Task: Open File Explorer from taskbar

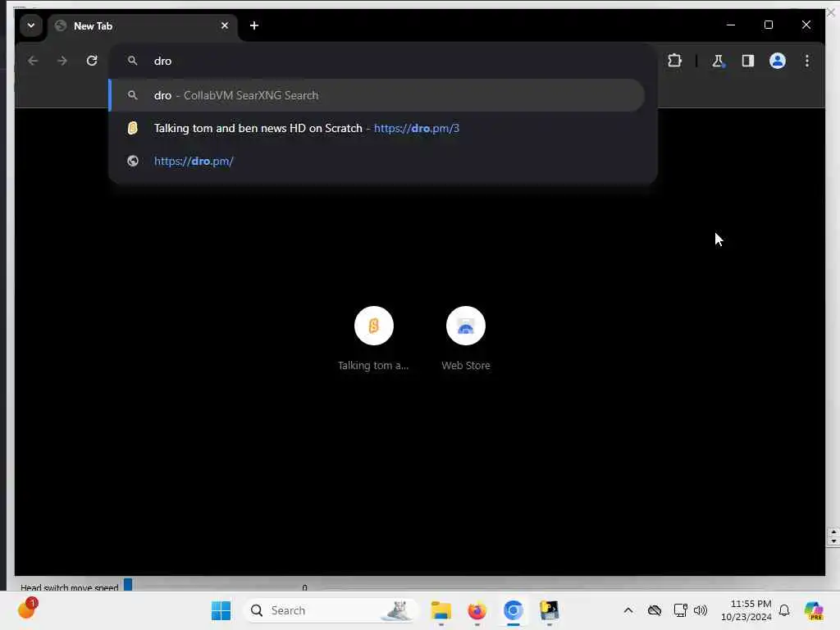Action: click(441, 610)
